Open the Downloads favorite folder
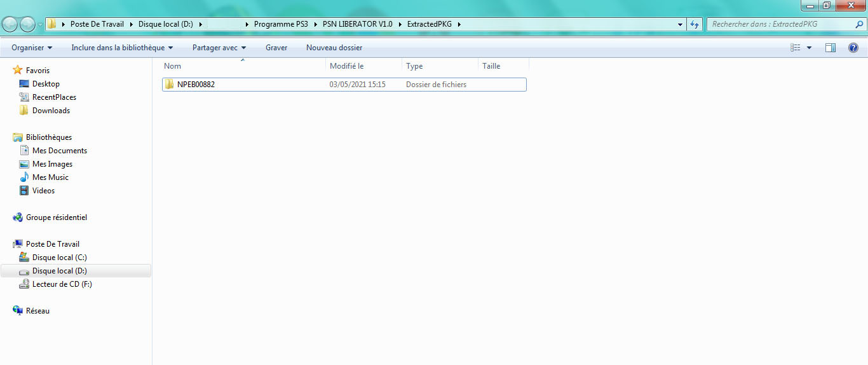The width and height of the screenshot is (868, 365). point(51,111)
